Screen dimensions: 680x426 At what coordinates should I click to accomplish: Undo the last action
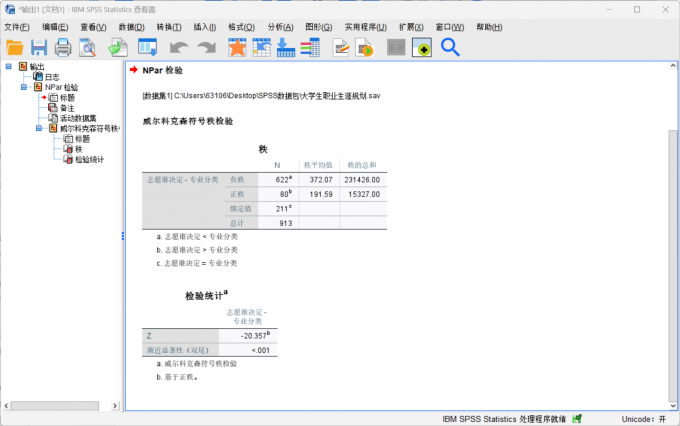point(179,47)
